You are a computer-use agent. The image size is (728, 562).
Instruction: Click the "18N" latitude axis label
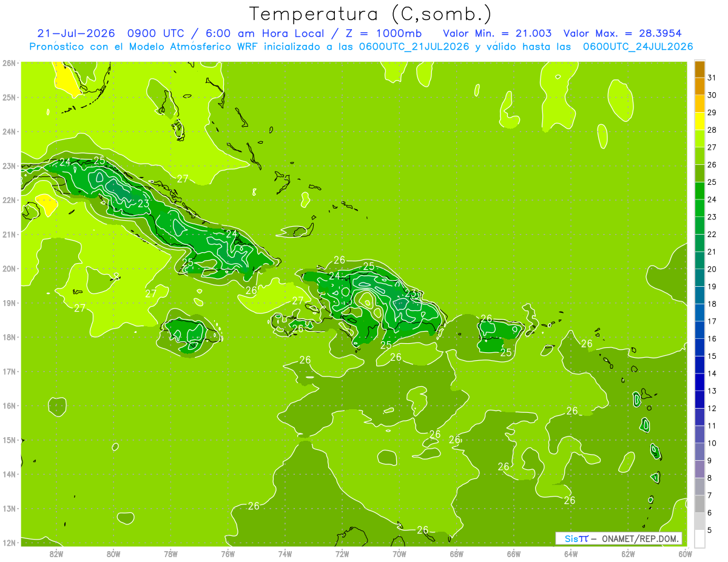(9, 337)
